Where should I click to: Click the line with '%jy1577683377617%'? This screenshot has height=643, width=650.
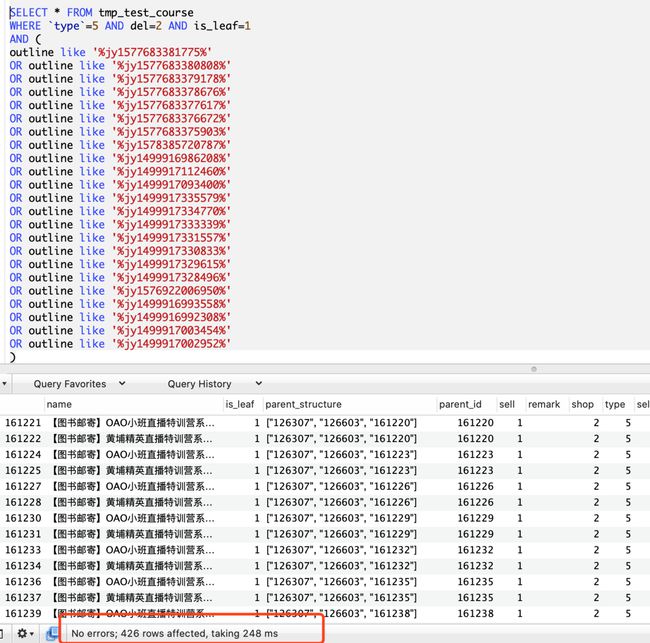[120, 106]
